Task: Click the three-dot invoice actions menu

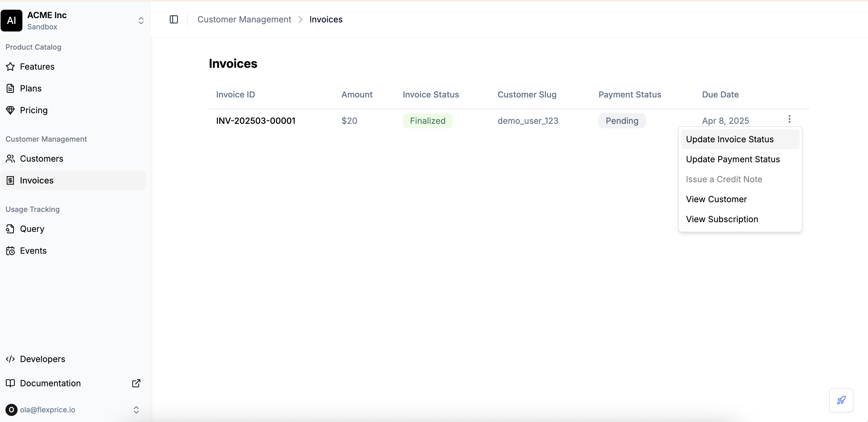Action: point(789,119)
